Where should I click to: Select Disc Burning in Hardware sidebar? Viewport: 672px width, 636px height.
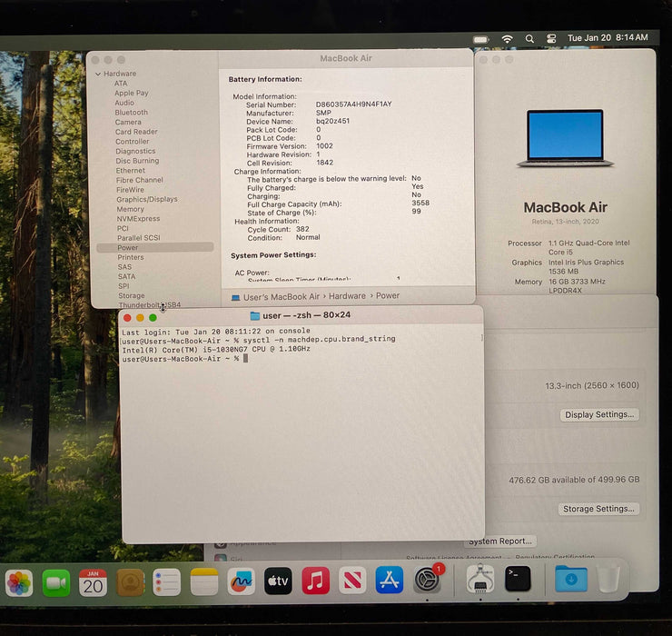(137, 161)
